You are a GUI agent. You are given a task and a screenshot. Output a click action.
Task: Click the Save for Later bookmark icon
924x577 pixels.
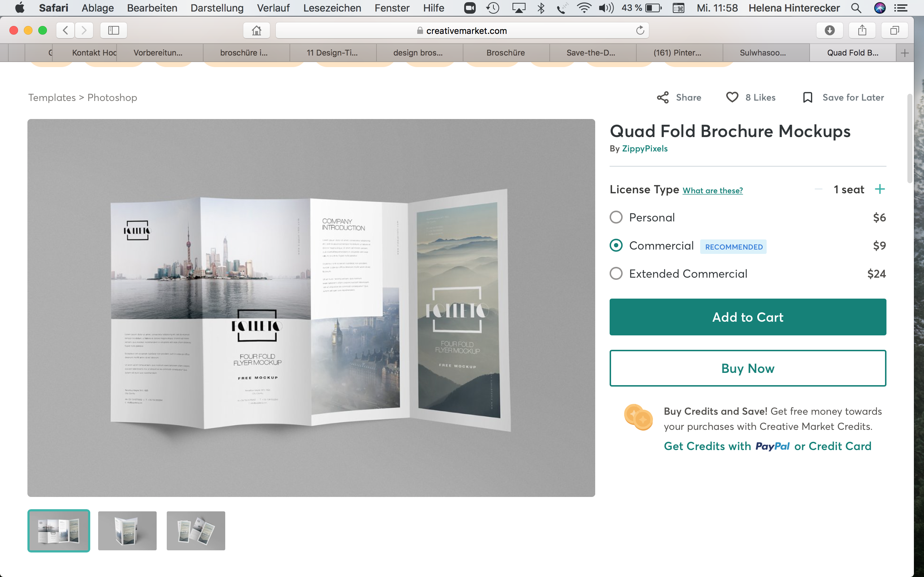tap(807, 97)
